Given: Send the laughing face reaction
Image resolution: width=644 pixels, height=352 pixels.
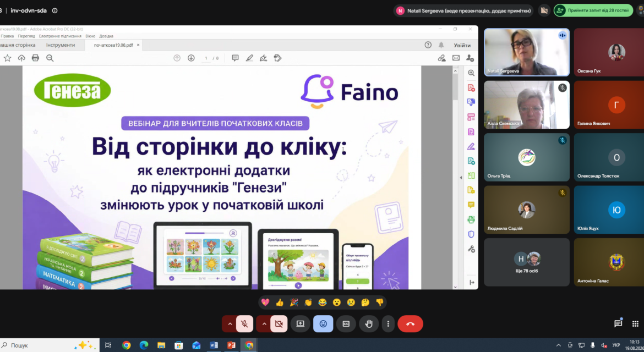Looking at the screenshot, I should (323, 302).
